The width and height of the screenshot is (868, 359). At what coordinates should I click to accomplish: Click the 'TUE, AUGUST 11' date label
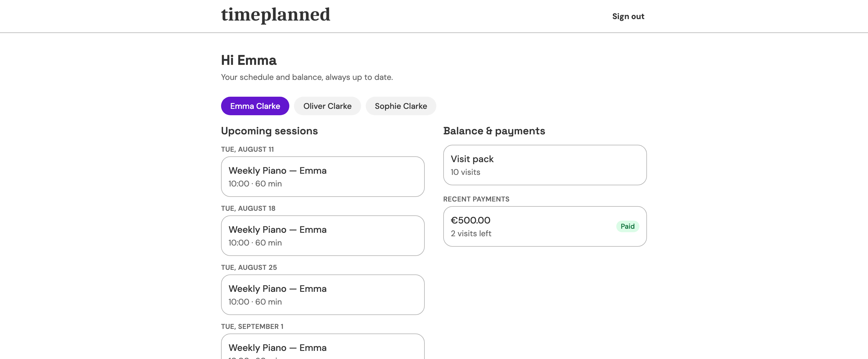(247, 149)
